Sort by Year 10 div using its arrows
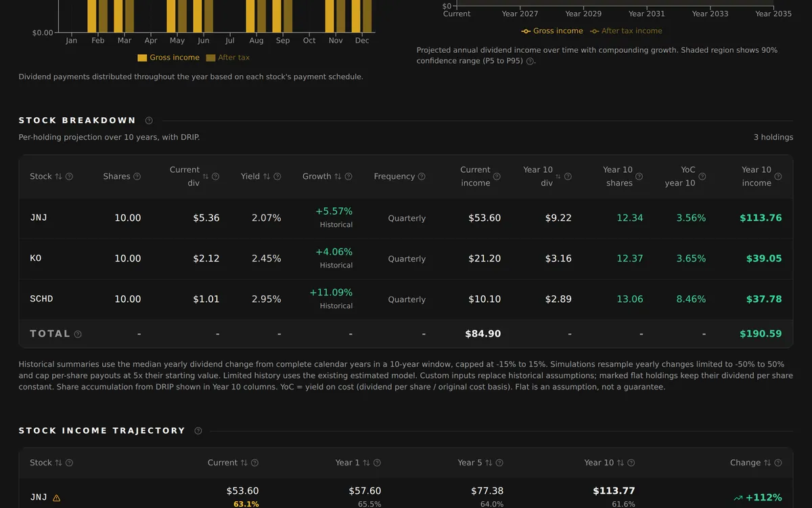Viewport: 812px width, 508px height. (x=558, y=177)
